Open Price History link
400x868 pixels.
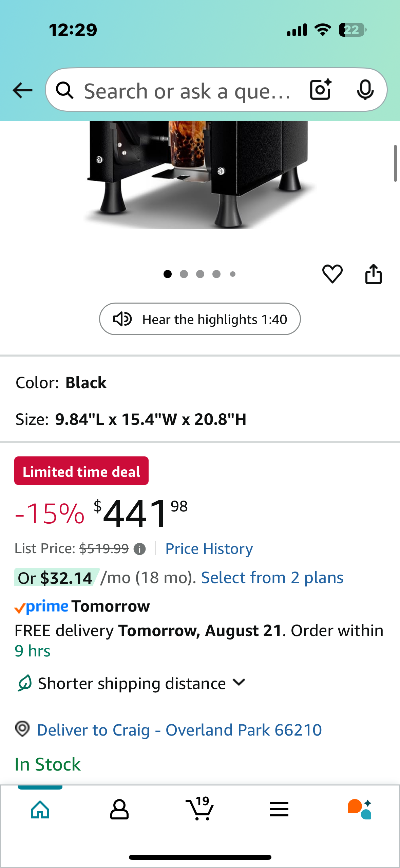pos(209,549)
